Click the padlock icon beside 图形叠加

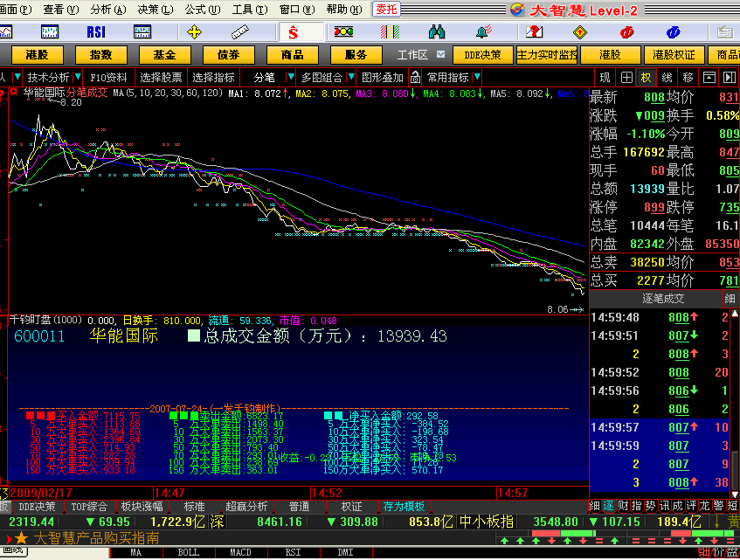click(415, 77)
